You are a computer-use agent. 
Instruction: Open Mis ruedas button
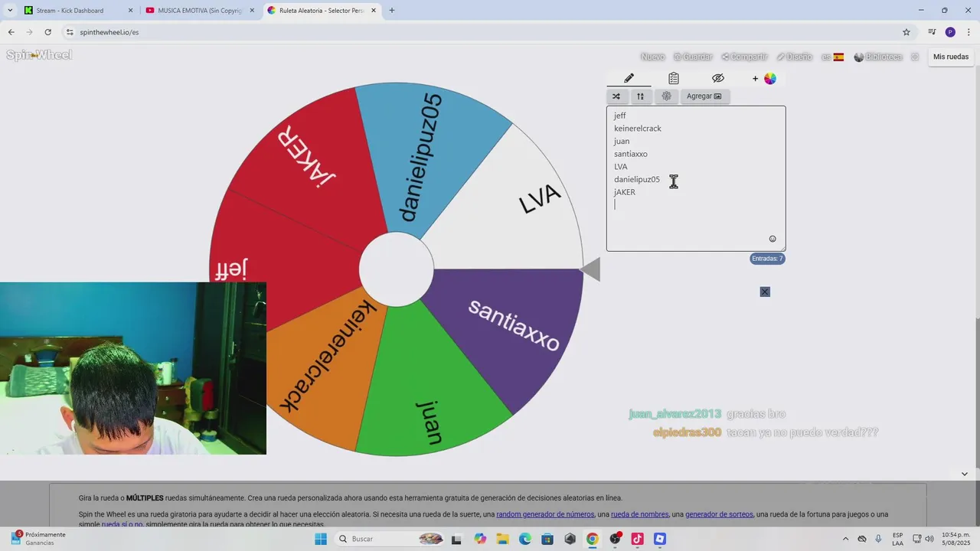[x=951, y=57]
